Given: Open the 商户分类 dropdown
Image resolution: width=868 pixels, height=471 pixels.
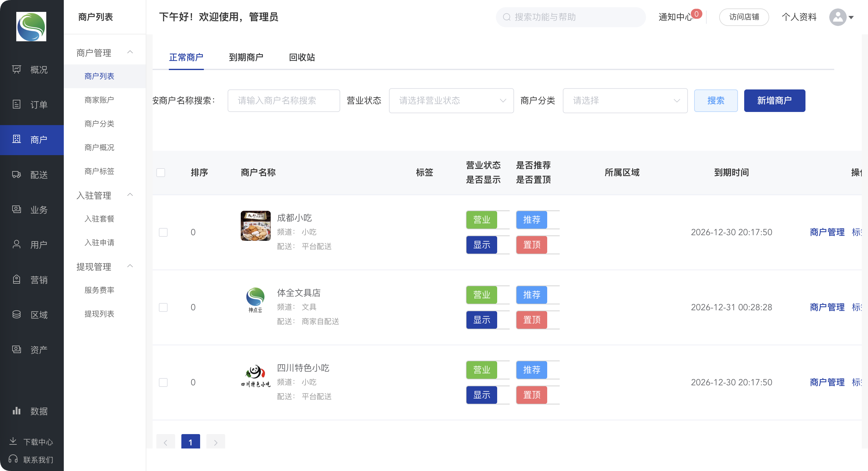Looking at the screenshot, I should point(625,100).
